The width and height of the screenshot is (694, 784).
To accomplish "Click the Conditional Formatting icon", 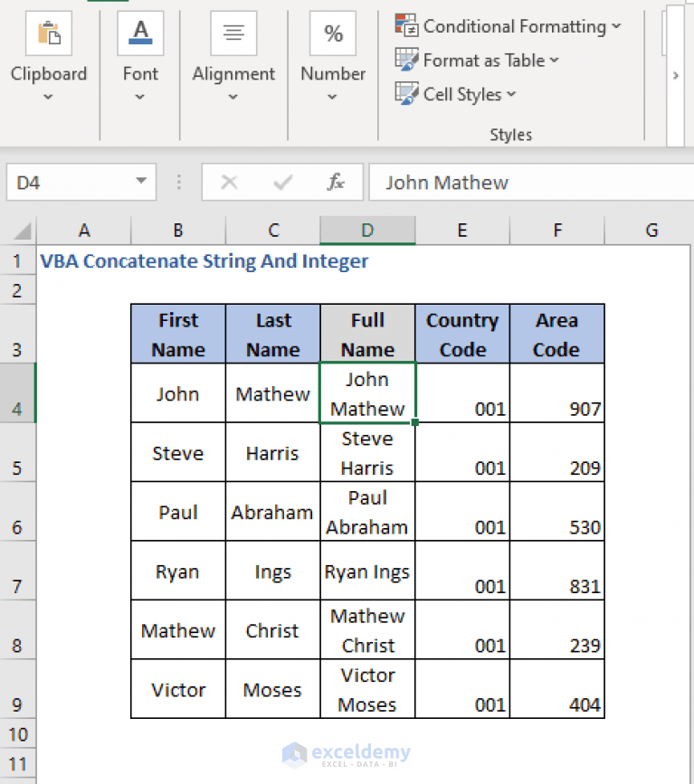I will click(406, 25).
